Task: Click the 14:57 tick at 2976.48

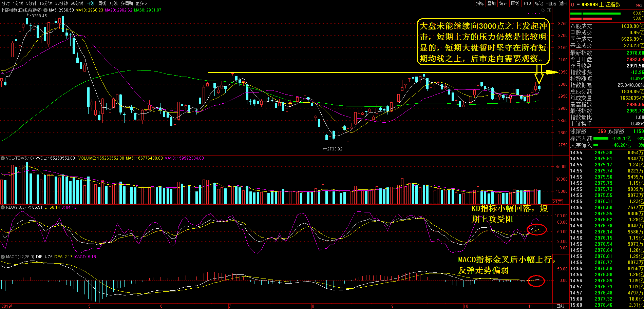Action: (x=607, y=293)
